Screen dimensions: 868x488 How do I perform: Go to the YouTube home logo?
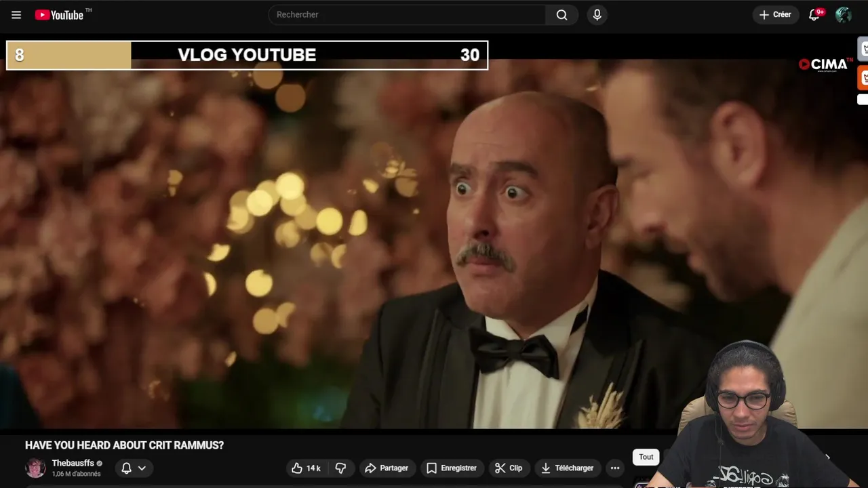coord(59,15)
